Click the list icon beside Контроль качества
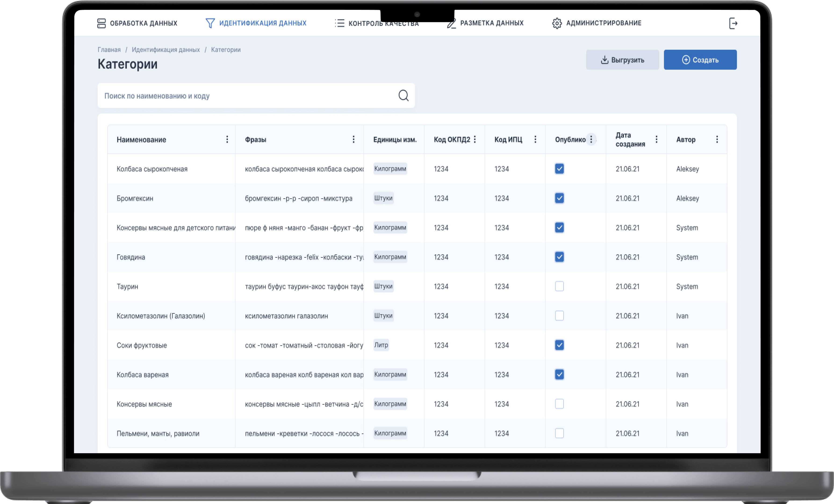 (x=339, y=23)
